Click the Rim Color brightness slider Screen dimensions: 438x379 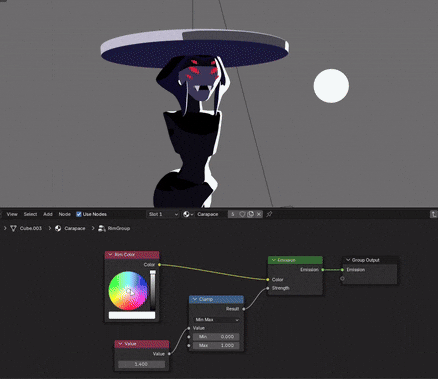click(x=152, y=290)
